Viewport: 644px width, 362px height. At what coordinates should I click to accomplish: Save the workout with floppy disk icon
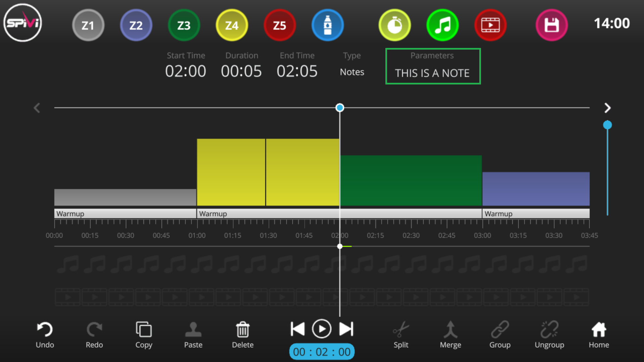point(552,25)
